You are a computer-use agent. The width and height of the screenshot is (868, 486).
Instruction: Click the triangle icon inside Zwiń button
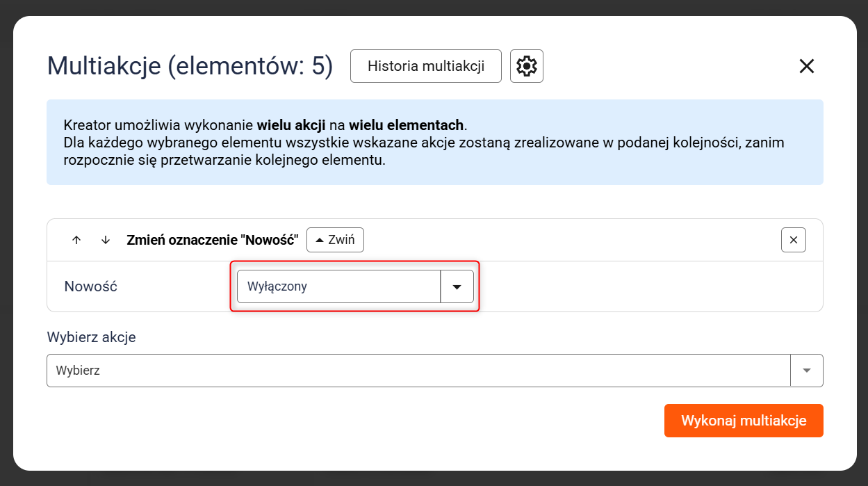click(320, 240)
